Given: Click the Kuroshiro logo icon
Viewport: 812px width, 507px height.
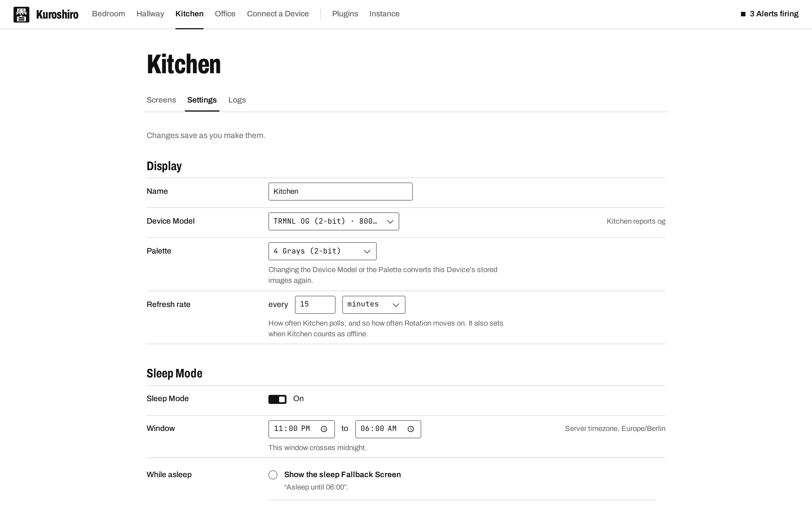Looking at the screenshot, I should [x=21, y=14].
